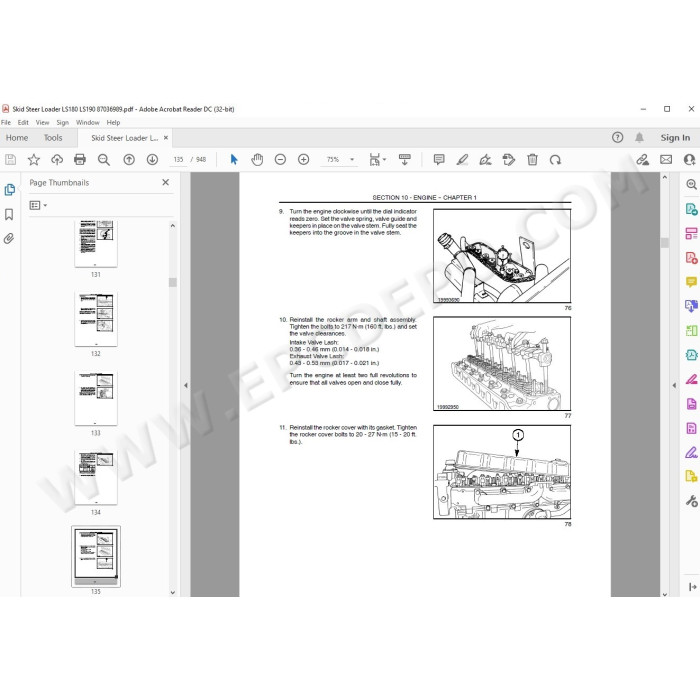
Task: Click thumbnails scrollbar down arrow
Action: click(x=173, y=593)
